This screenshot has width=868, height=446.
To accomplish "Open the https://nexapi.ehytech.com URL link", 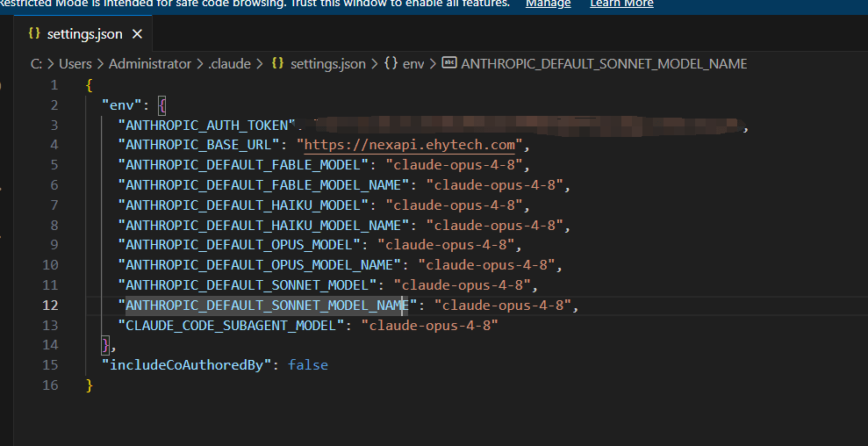I will coord(410,145).
